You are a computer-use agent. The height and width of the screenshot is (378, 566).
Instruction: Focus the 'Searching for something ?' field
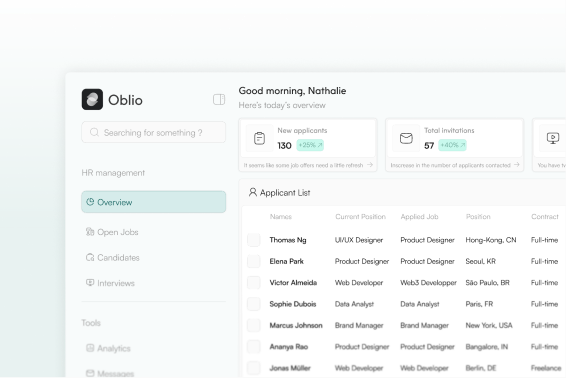pos(153,132)
